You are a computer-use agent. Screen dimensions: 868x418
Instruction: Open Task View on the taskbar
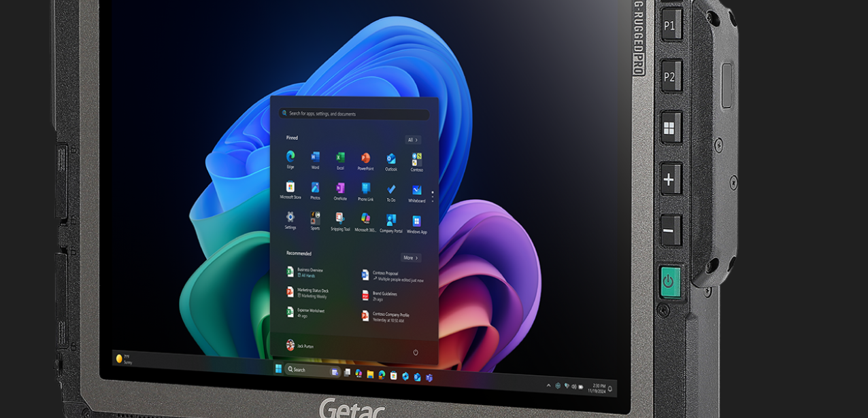coord(347,372)
